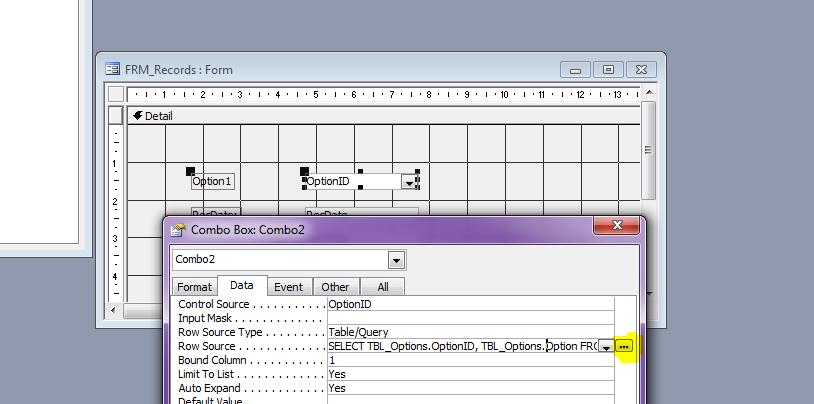Click the form selector box at ruler corner
The height and width of the screenshot is (404, 814).
click(116, 94)
